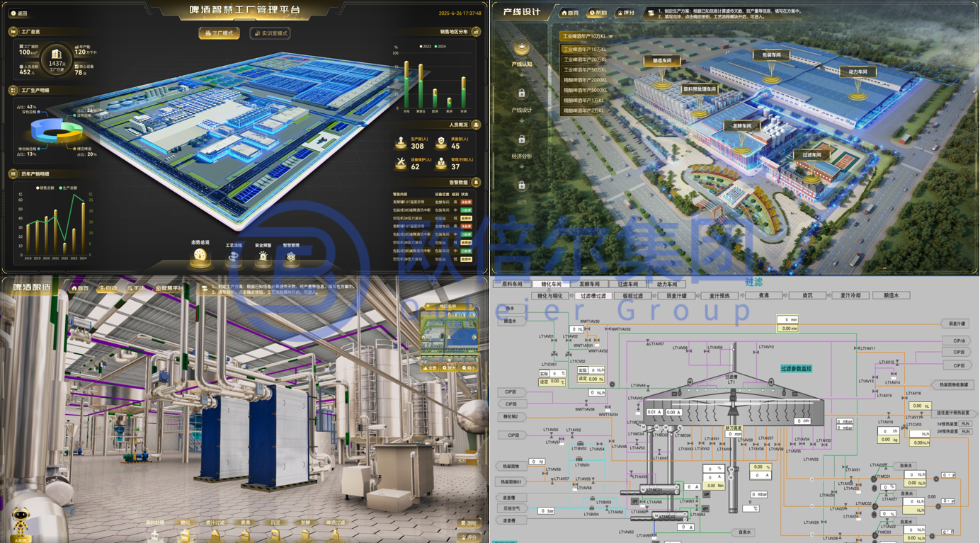Screen dimensions: 980x543
Task: Click the 帮助 help button
Action: coord(598,13)
